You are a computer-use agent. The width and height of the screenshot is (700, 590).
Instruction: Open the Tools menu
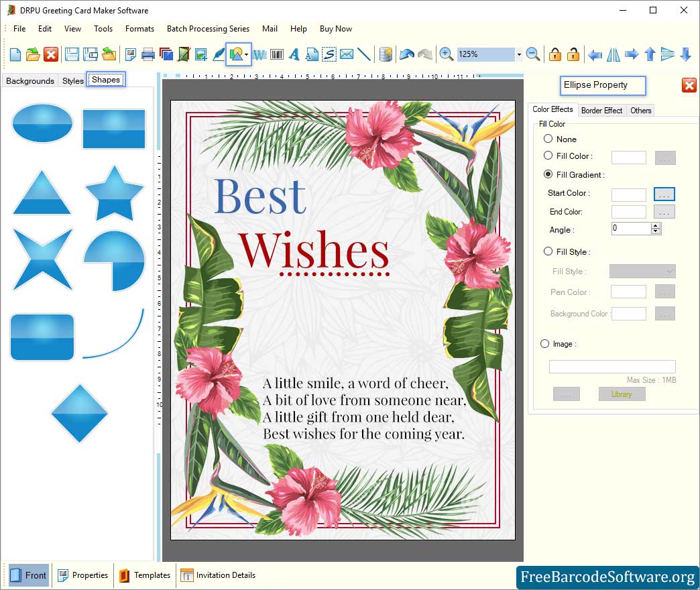tap(103, 29)
